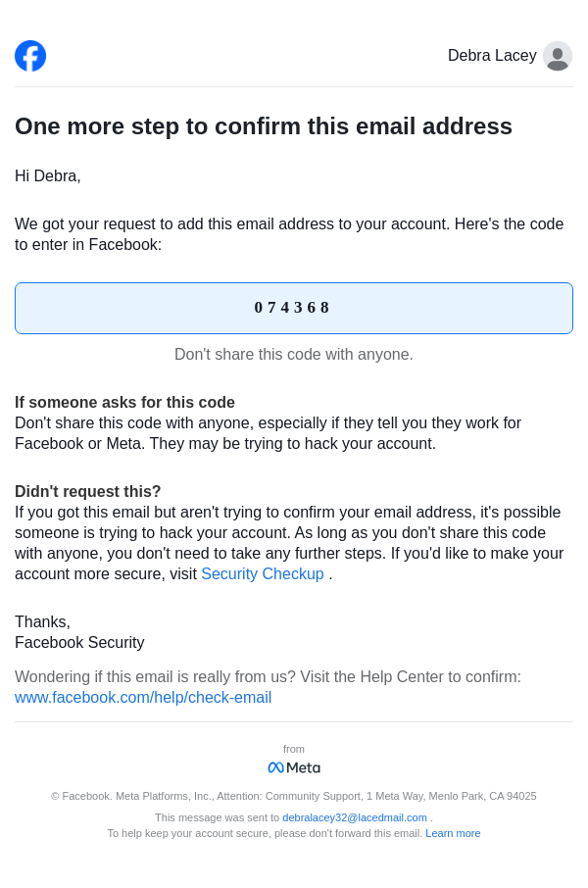The width and height of the screenshot is (588, 888).
Task: Click the "from" label above Meta
Action: click(294, 749)
